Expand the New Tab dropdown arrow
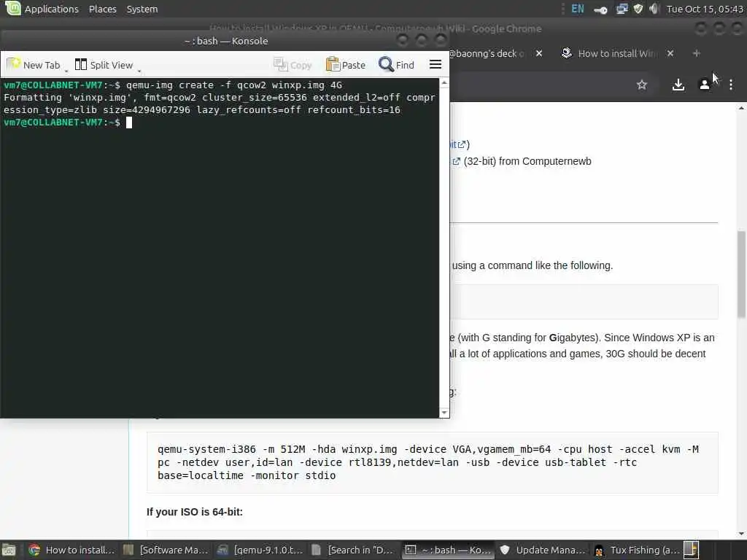747x560 pixels. (x=66, y=71)
